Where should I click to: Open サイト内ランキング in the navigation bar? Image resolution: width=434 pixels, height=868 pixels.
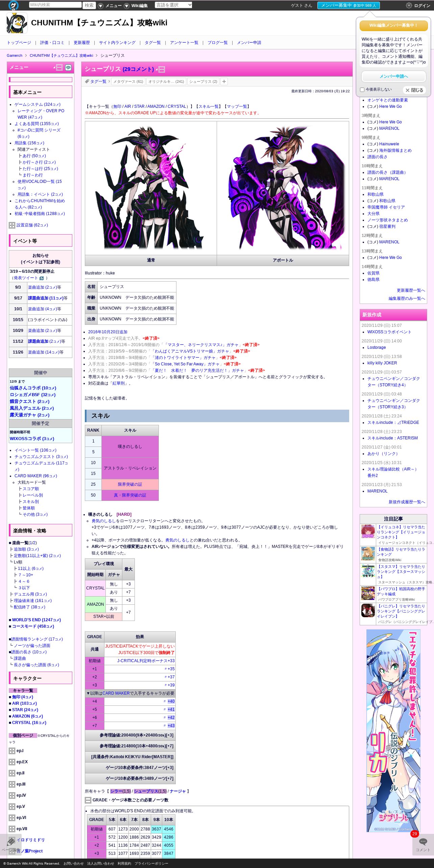pyautogui.click(x=117, y=43)
